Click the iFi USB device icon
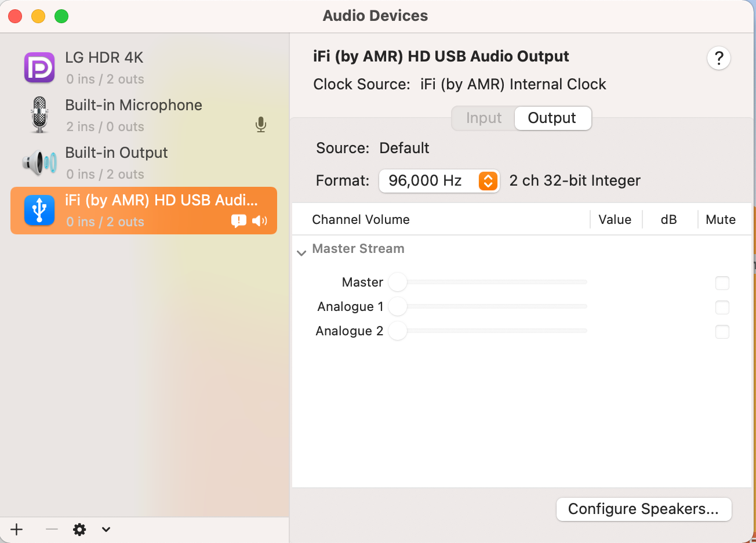 point(39,210)
